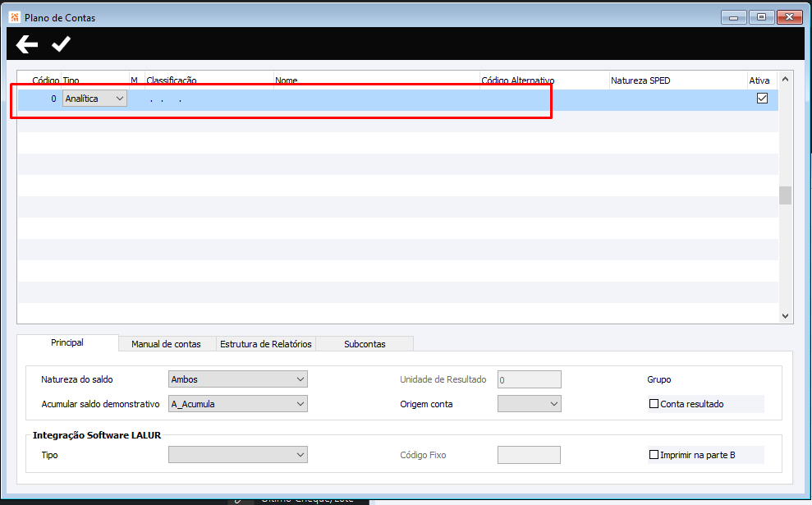
Task: Switch to the Principal tab
Action: coord(67,343)
